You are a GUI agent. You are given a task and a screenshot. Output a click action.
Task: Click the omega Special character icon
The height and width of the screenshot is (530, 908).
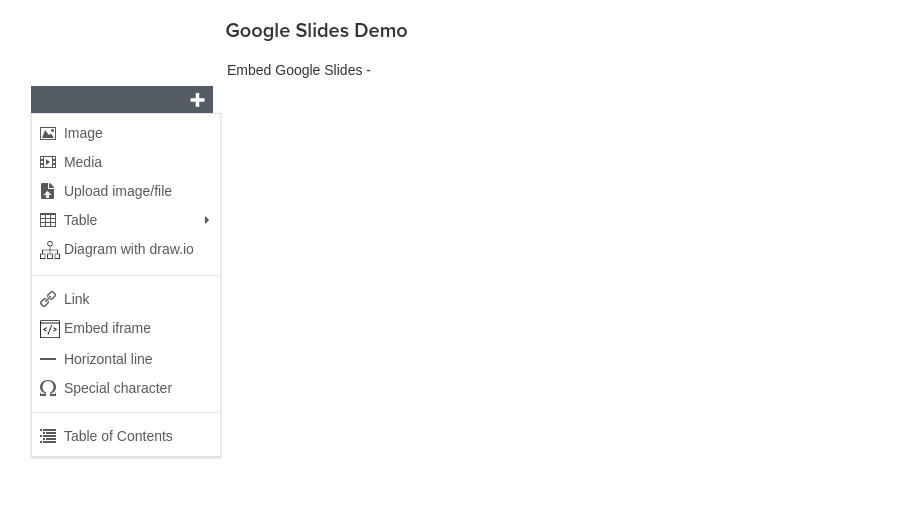pyautogui.click(x=48, y=388)
